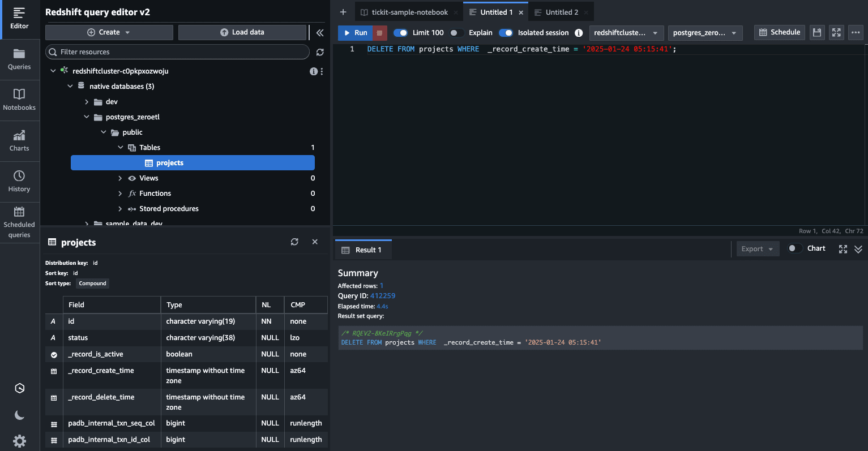Run the query

[356, 33]
